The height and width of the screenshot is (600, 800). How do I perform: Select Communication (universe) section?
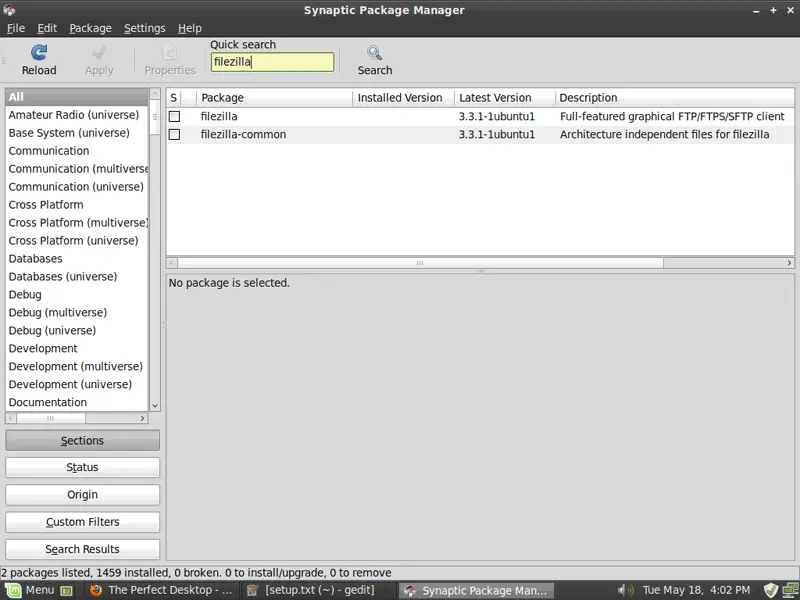point(77,187)
